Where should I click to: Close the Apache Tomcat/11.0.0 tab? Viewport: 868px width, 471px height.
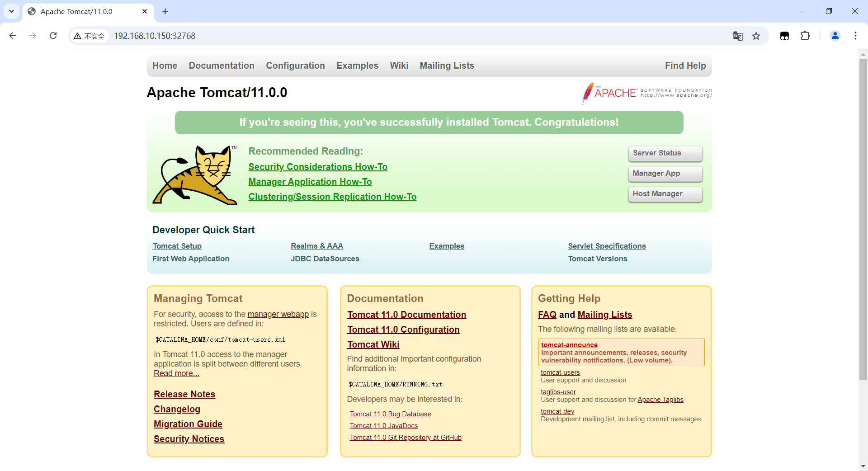145,11
